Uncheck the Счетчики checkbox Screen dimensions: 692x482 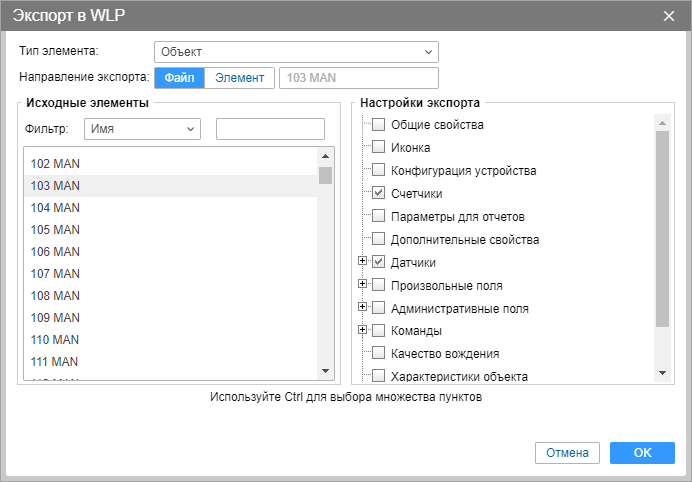pyautogui.click(x=378, y=193)
